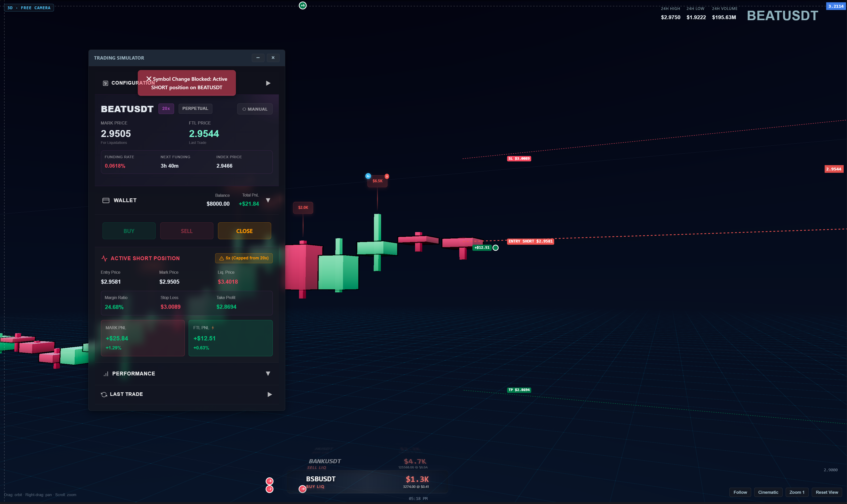Click the Last Trade refresh icon
This screenshot has width=847, height=504.
[x=104, y=394]
